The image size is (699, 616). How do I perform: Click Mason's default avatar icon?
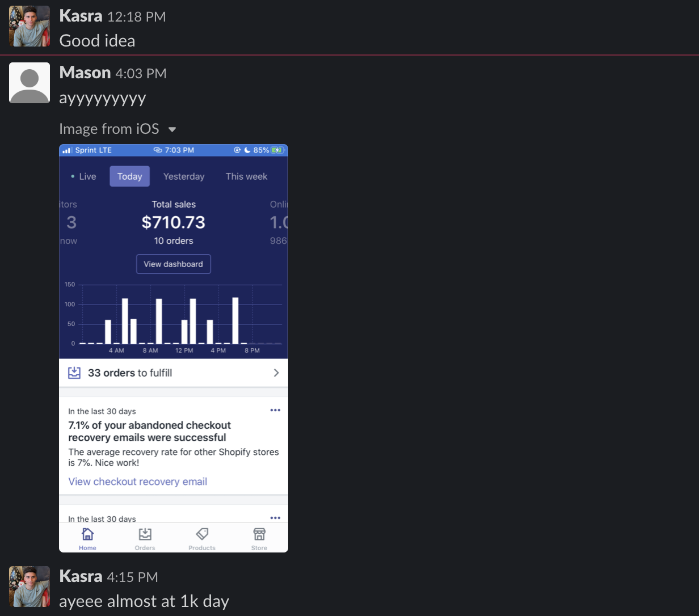30,83
